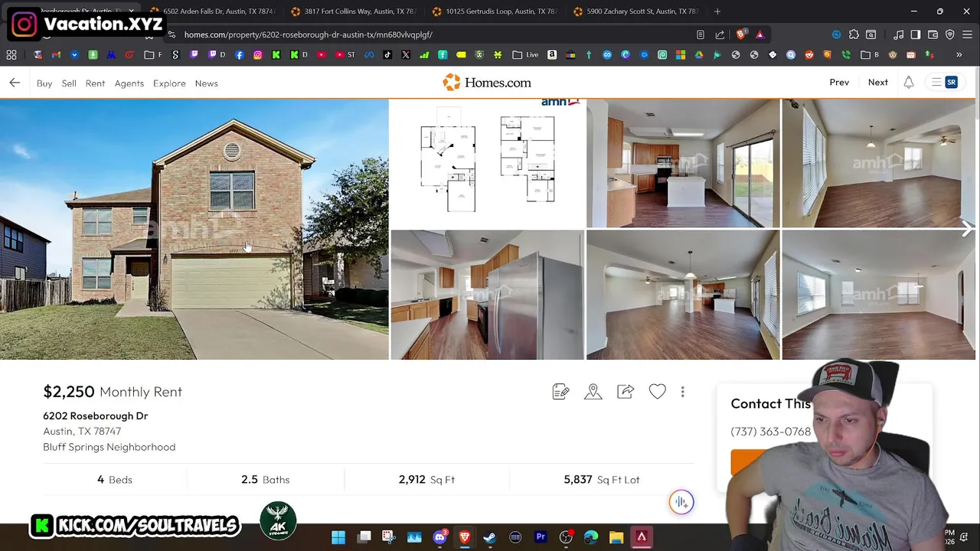Open the kitchen with sliding glass door photo
Image resolution: width=980 pixels, height=551 pixels.
[x=683, y=163]
